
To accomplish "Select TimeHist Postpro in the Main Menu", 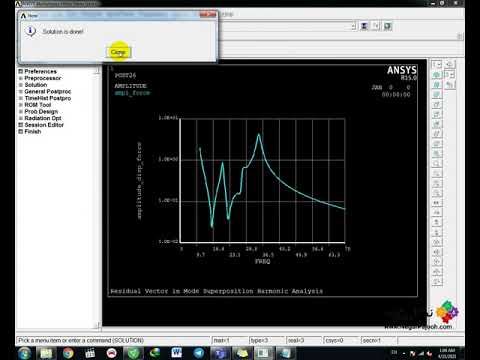I will tap(48, 98).
